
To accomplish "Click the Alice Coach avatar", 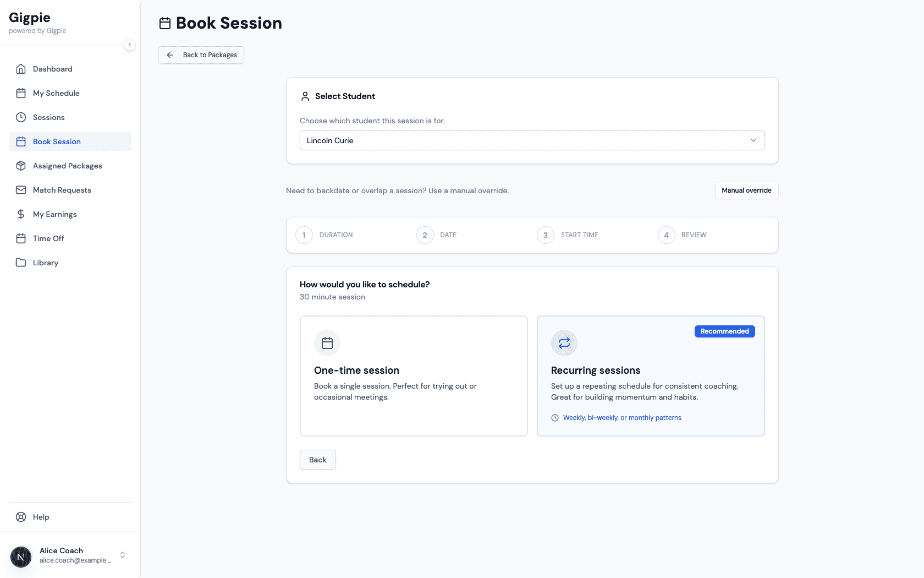I will click(x=21, y=557).
